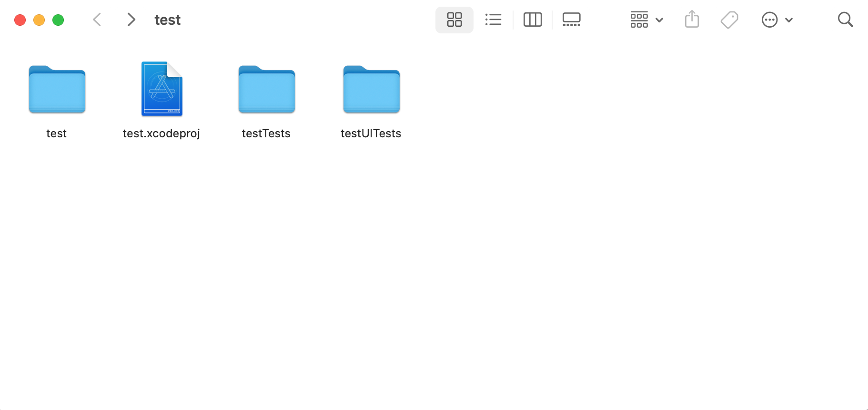
Task: Switch to icon grid view
Action: pos(454,20)
